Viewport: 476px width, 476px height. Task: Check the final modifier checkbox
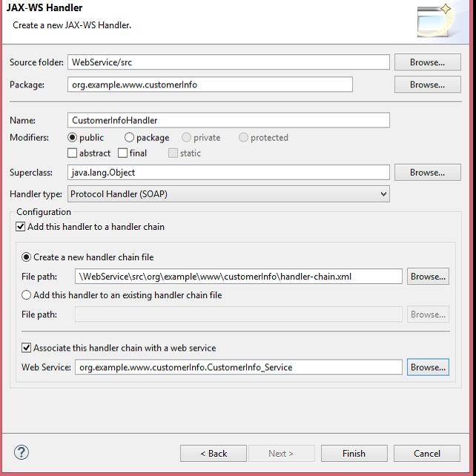pyautogui.click(x=122, y=153)
